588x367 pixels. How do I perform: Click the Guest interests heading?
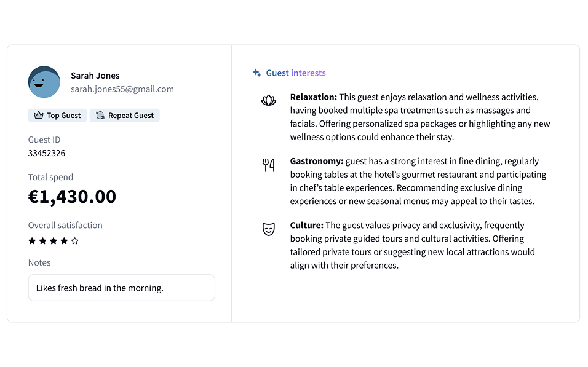(296, 73)
